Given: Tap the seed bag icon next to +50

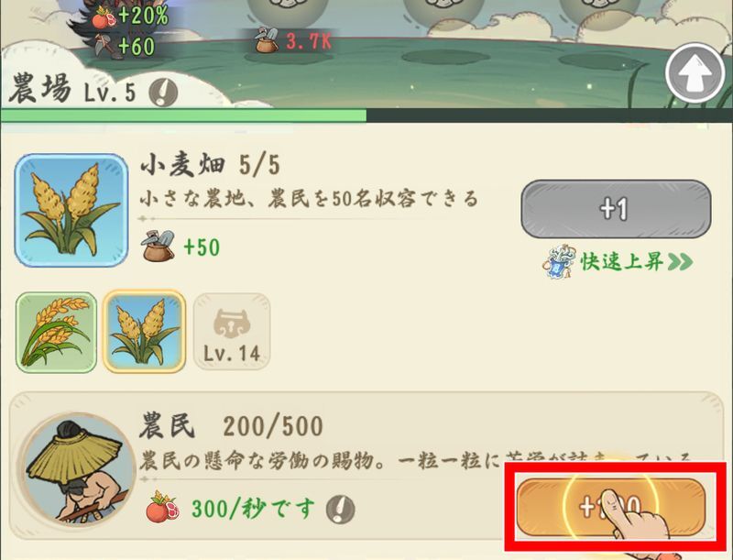Looking at the screenshot, I should 158,246.
